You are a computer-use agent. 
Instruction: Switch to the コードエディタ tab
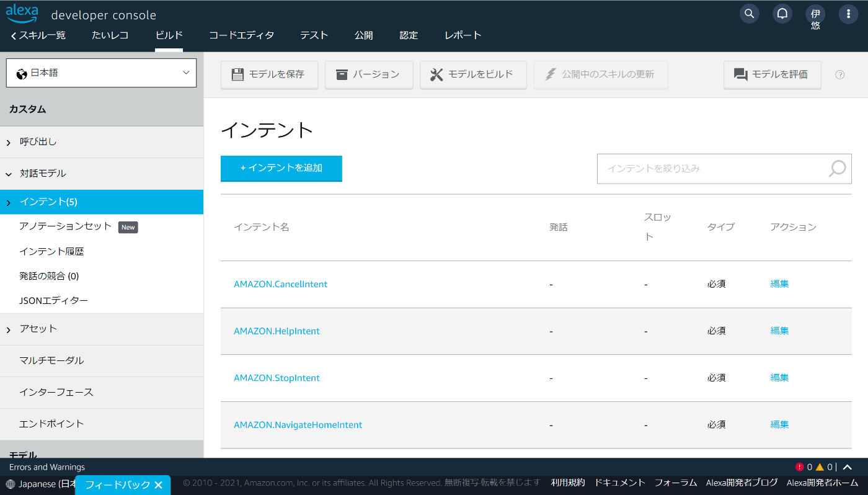click(242, 35)
